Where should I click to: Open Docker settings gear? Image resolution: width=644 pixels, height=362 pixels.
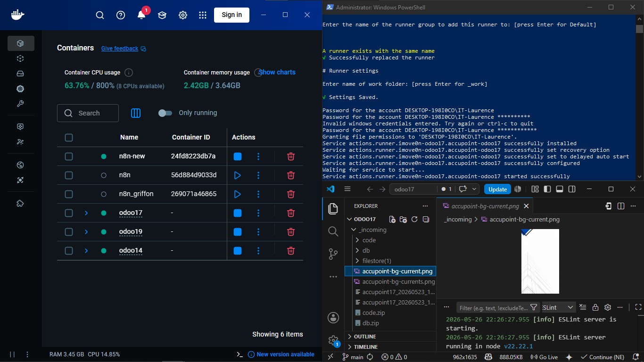click(183, 15)
